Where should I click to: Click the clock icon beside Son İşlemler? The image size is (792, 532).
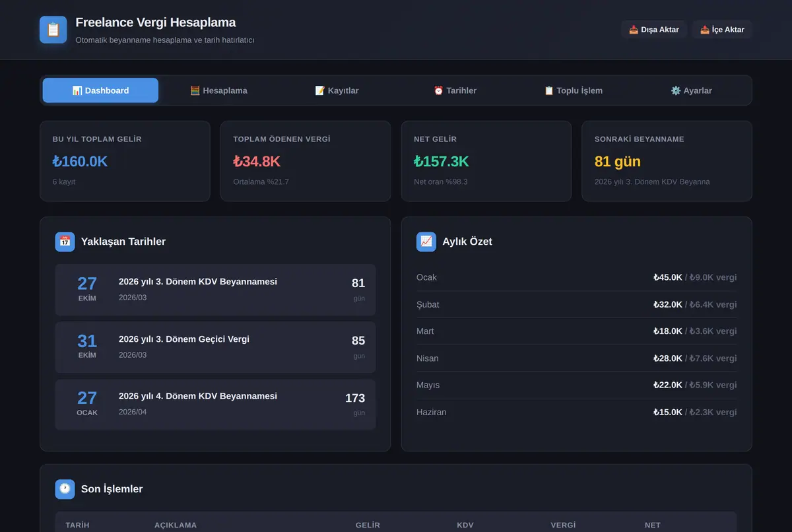(65, 489)
